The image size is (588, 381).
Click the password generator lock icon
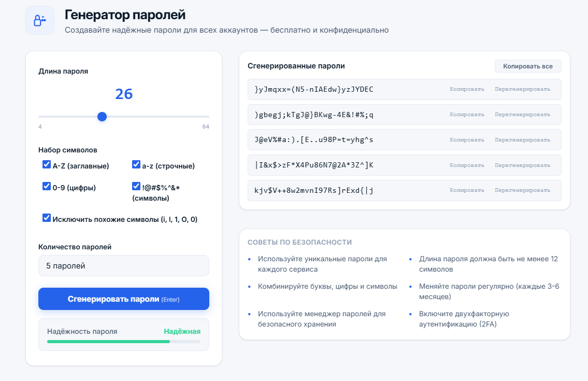[40, 20]
